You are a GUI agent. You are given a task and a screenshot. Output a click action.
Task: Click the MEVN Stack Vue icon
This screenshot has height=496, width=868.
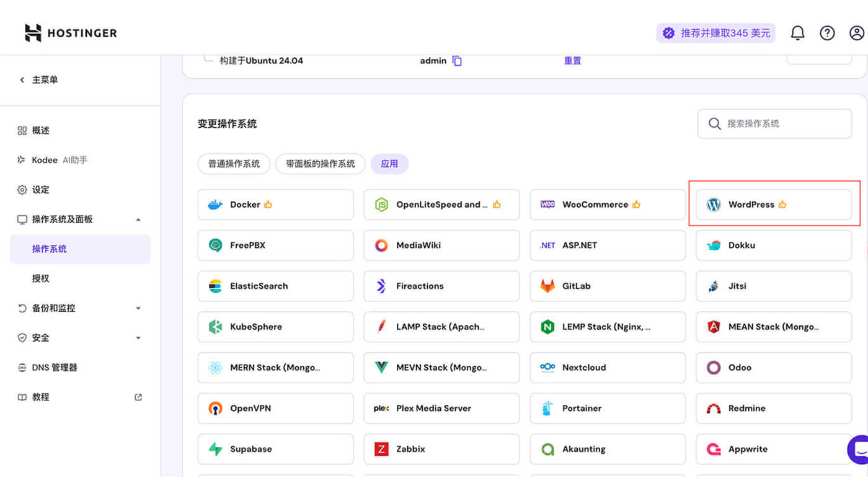pyautogui.click(x=381, y=368)
